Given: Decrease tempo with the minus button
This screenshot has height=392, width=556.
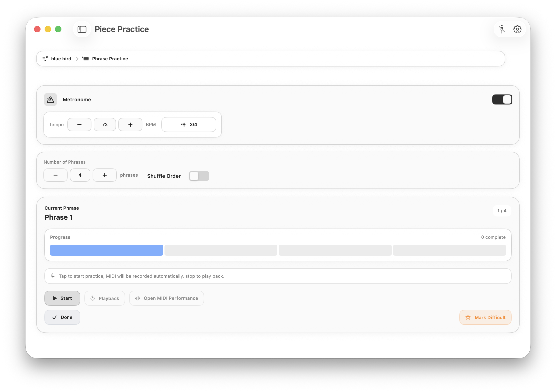Looking at the screenshot, I should [x=79, y=125].
